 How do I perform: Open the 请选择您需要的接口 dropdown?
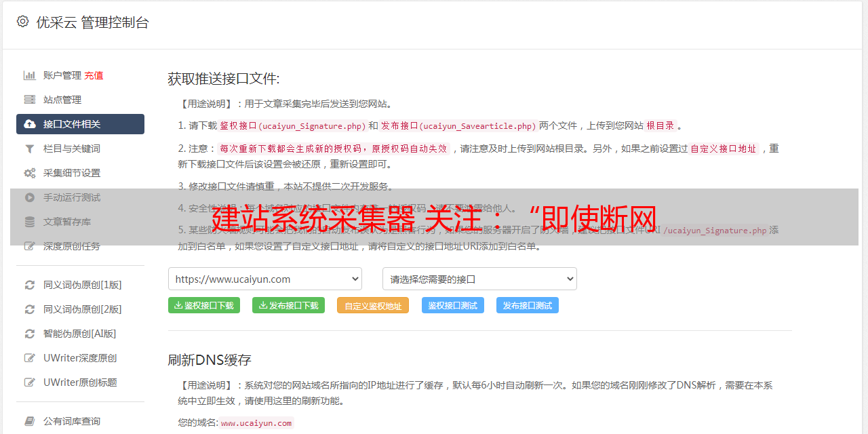point(480,279)
